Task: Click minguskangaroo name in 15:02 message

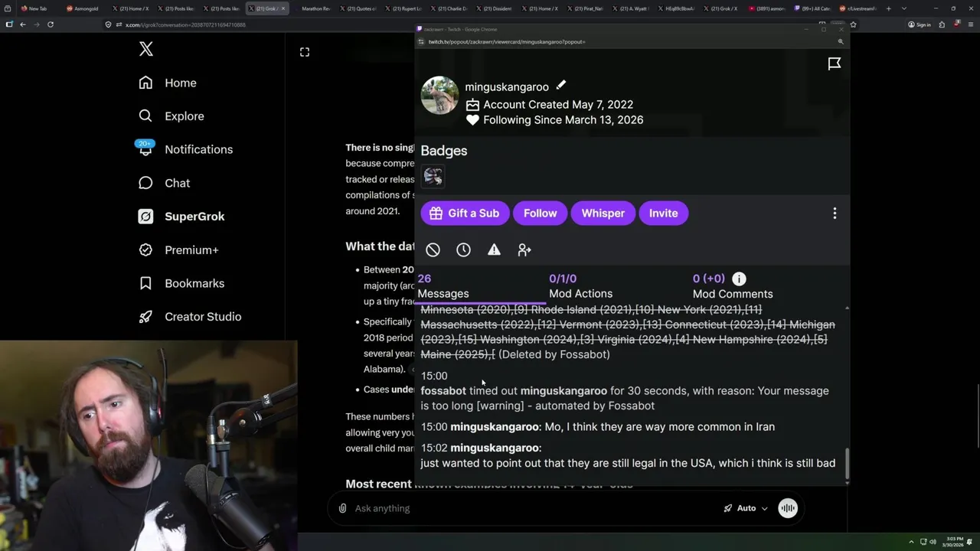Action: (495, 448)
